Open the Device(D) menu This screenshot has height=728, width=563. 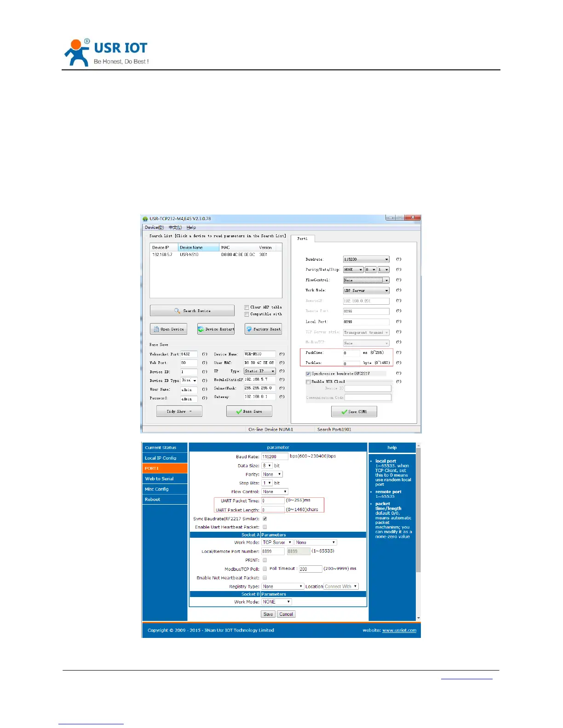click(x=154, y=227)
